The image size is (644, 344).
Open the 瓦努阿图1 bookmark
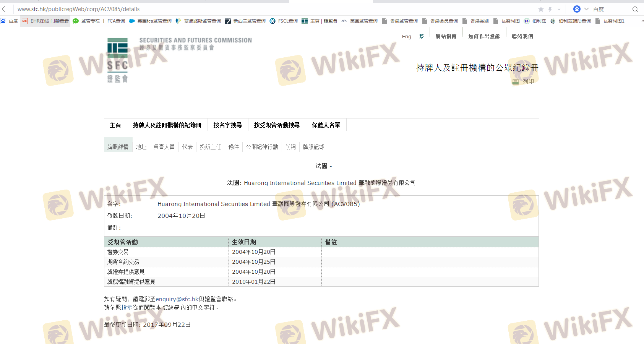tap(610, 21)
